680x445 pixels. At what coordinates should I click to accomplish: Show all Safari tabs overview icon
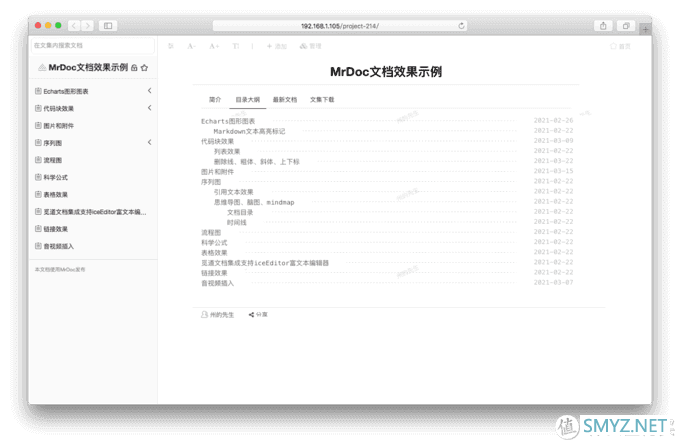[x=626, y=26]
